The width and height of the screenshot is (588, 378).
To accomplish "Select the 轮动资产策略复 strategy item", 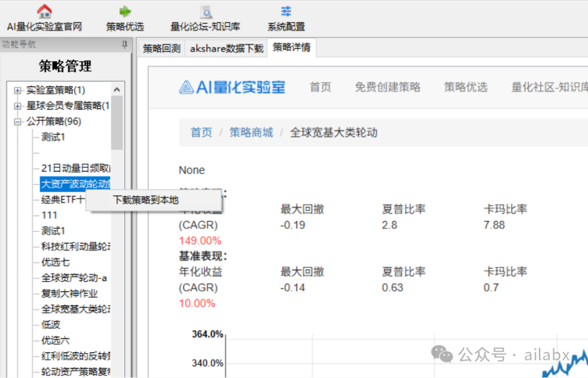I will point(75,371).
